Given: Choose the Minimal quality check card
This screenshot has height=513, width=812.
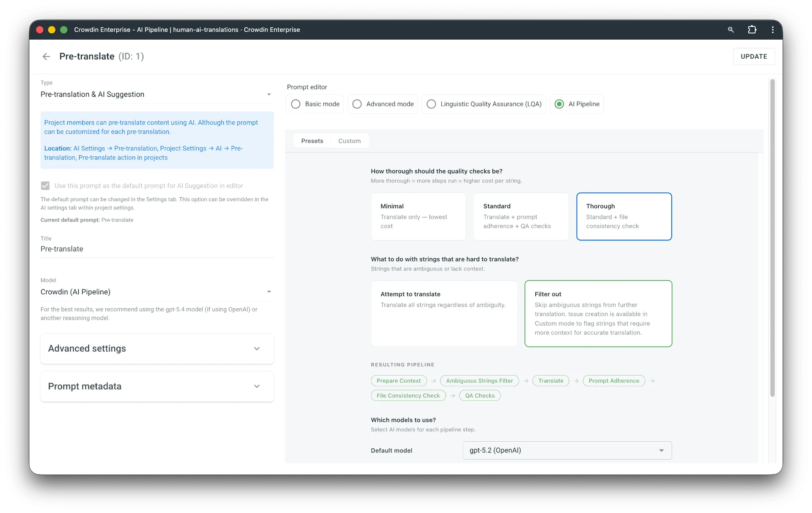Looking at the screenshot, I should click(x=418, y=216).
